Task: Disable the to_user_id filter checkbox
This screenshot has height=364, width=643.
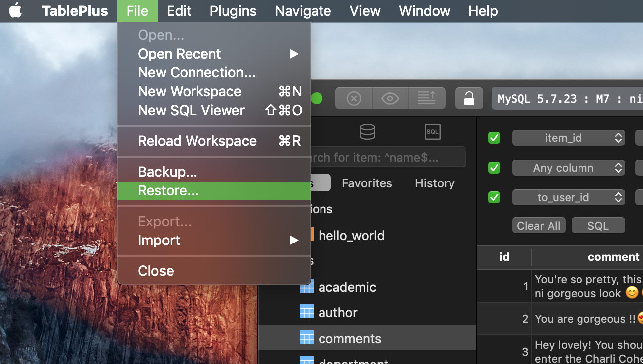Action: pyautogui.click(x=494, y=197)
